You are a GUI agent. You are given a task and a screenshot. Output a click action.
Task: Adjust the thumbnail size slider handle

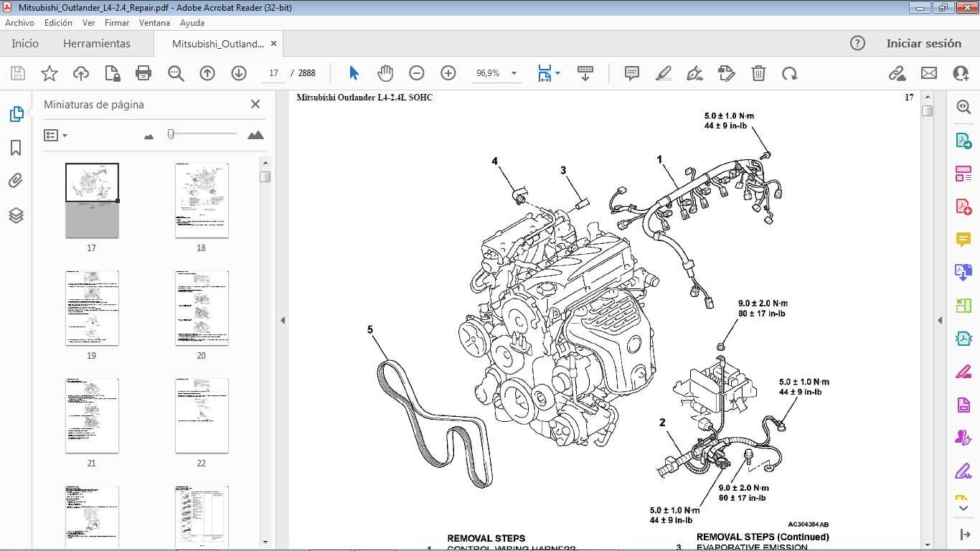(171, 133)
